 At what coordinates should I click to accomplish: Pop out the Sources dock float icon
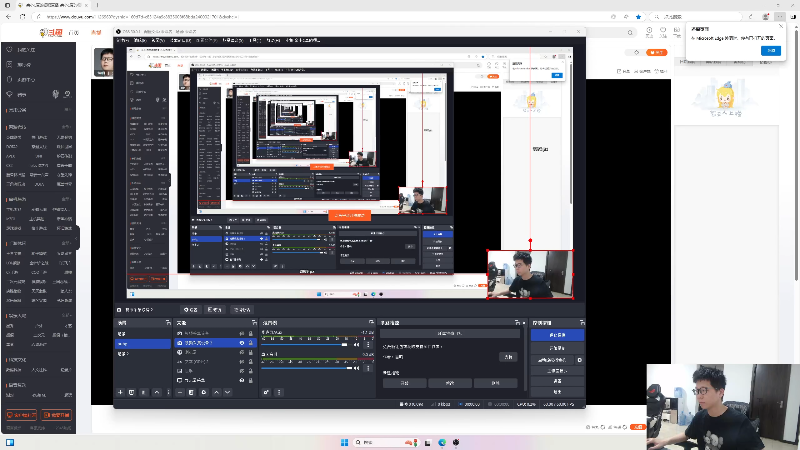[254, 323]
